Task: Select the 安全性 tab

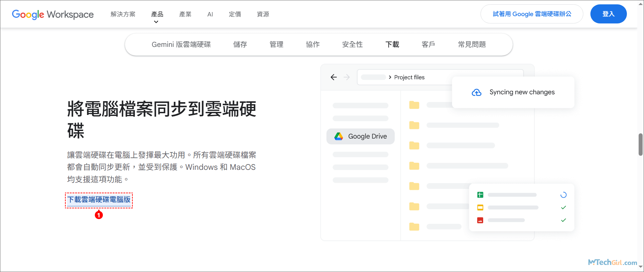Action: click(352, 45)
